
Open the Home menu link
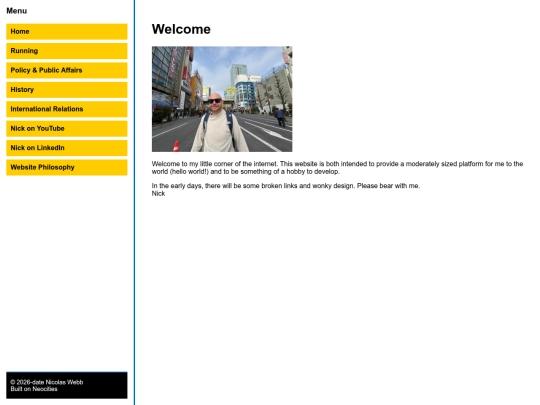point(67,32)
